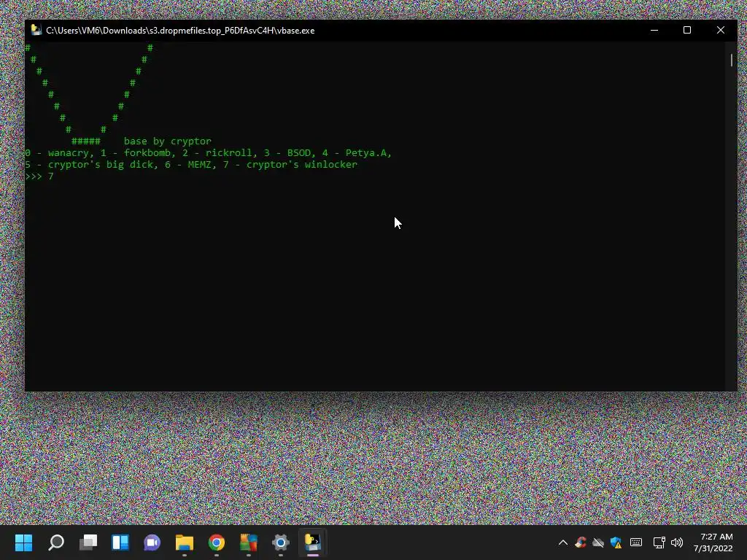Maximize the vbase.exe console window

(x=687, y=30)
